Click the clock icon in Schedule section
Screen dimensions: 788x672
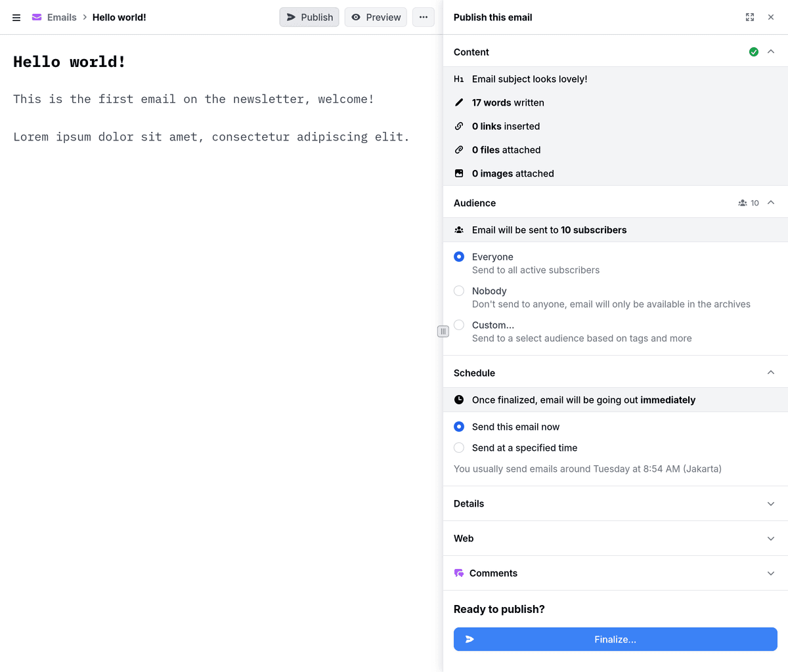pos(458,400)
